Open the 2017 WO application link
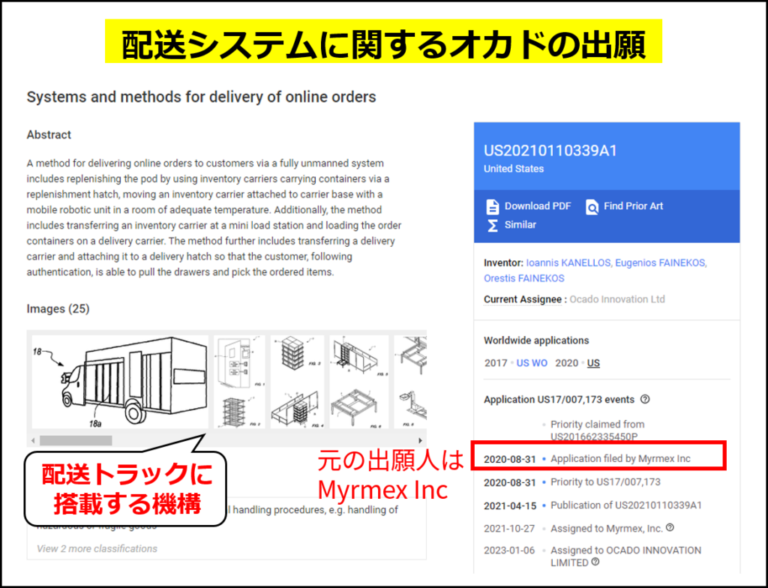 (539, 363)
